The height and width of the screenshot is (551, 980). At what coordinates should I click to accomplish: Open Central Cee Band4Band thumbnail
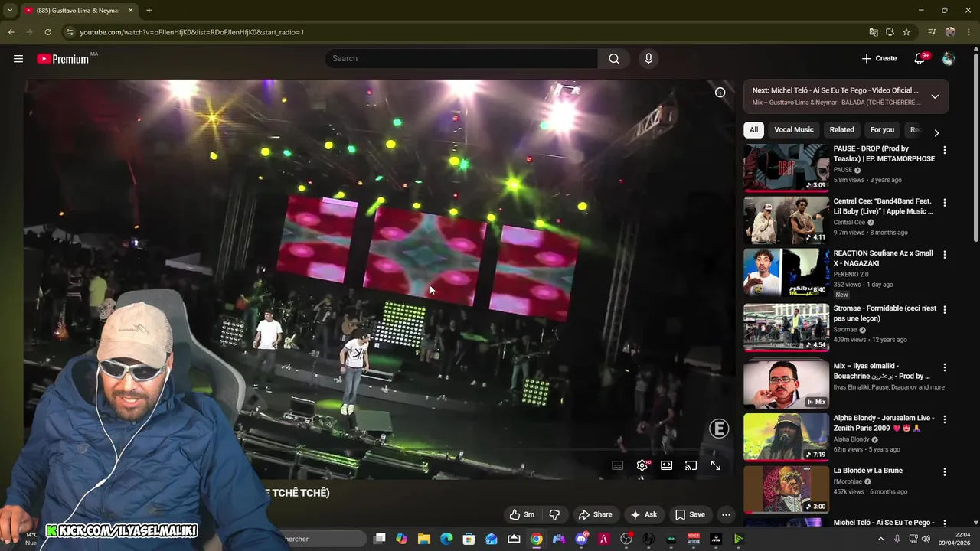point(786,220)
